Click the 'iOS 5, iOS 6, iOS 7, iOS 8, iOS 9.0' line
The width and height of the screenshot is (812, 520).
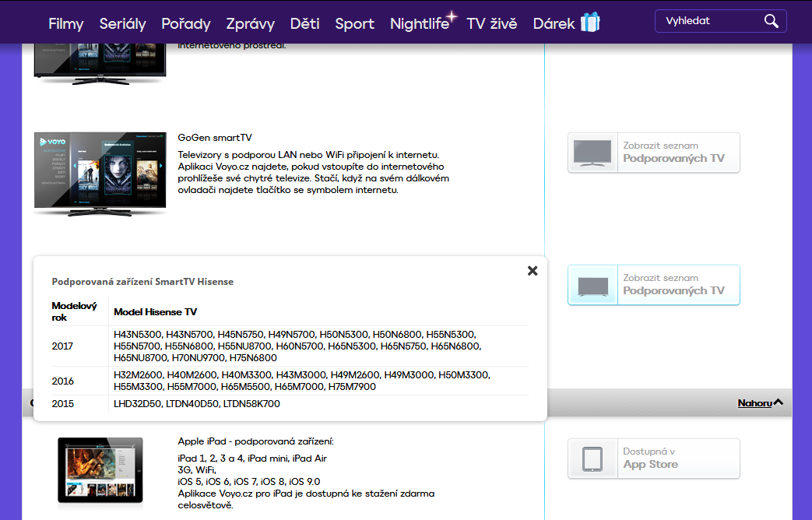tap(249, 482)
